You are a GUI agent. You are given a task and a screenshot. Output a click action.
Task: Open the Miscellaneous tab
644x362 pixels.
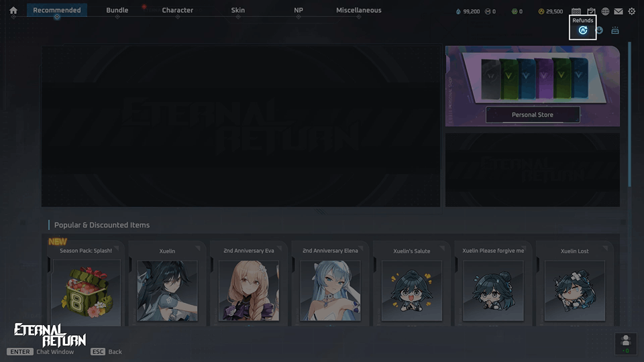358,10
